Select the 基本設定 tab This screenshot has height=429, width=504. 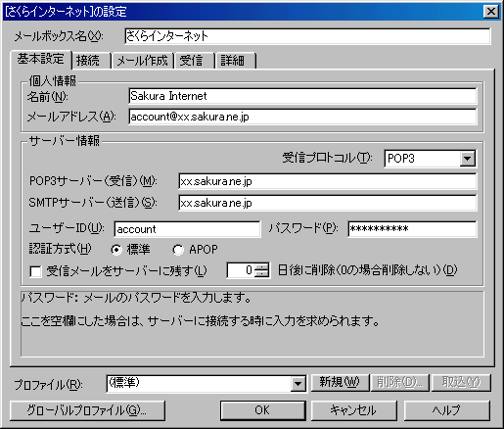click(x=41, y=59)
